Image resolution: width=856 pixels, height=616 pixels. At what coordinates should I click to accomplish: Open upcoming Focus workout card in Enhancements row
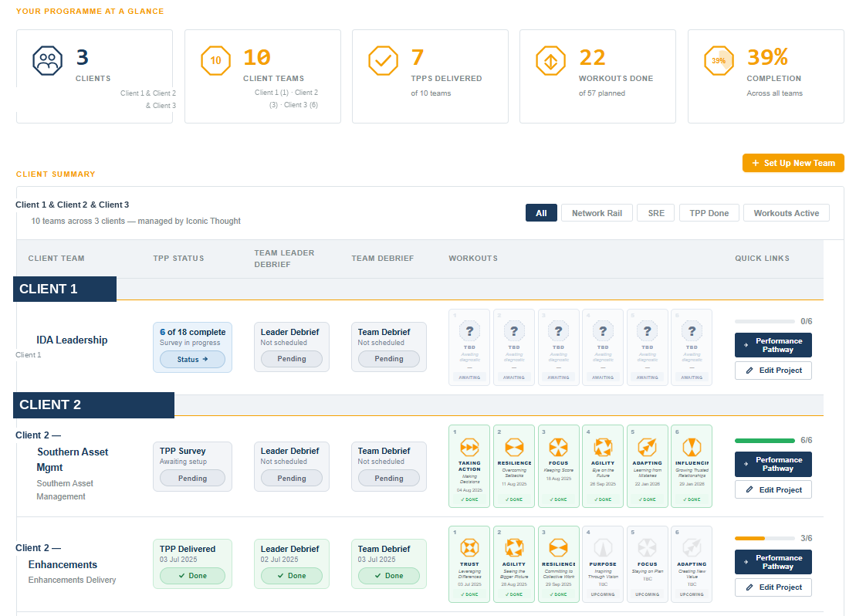click(648, 564)
